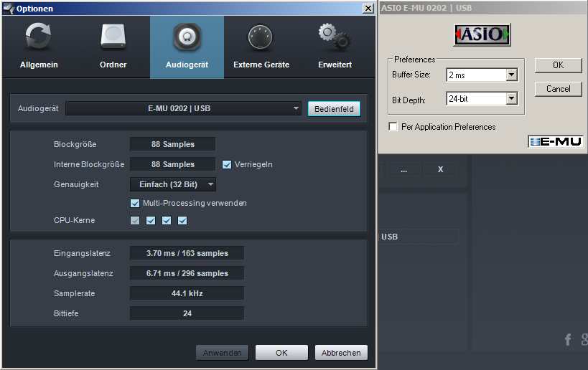This screenshot has width=588, height=370.
Task: Click the Eingangslatenz 3.70 ms value
Action: [x=187, y=253]
